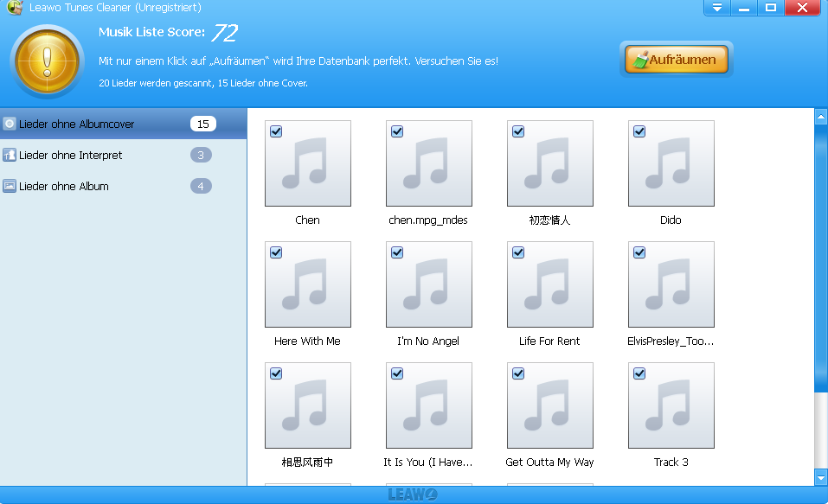Uncheck the Here With Me checkbox
Viewport: 828px width, 504px height.
coord(276,252)
